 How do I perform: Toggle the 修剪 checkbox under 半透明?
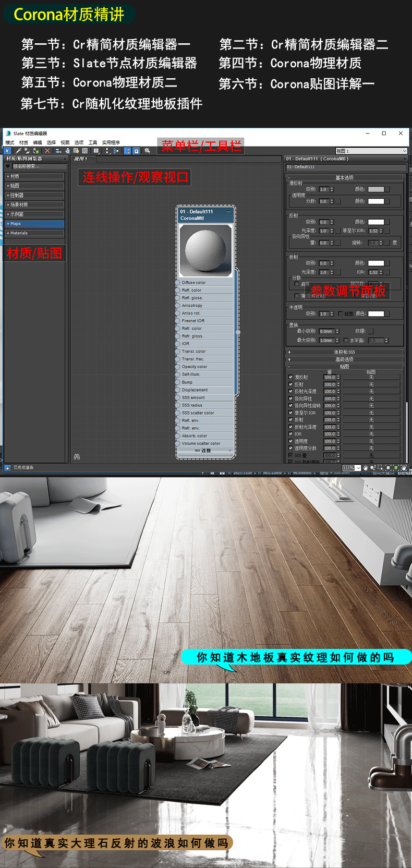(340, 314)
